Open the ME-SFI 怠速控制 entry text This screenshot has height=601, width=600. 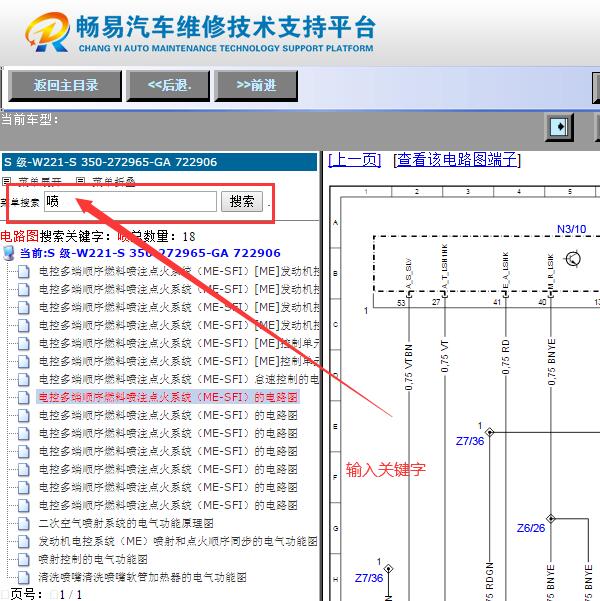[179, 379]
